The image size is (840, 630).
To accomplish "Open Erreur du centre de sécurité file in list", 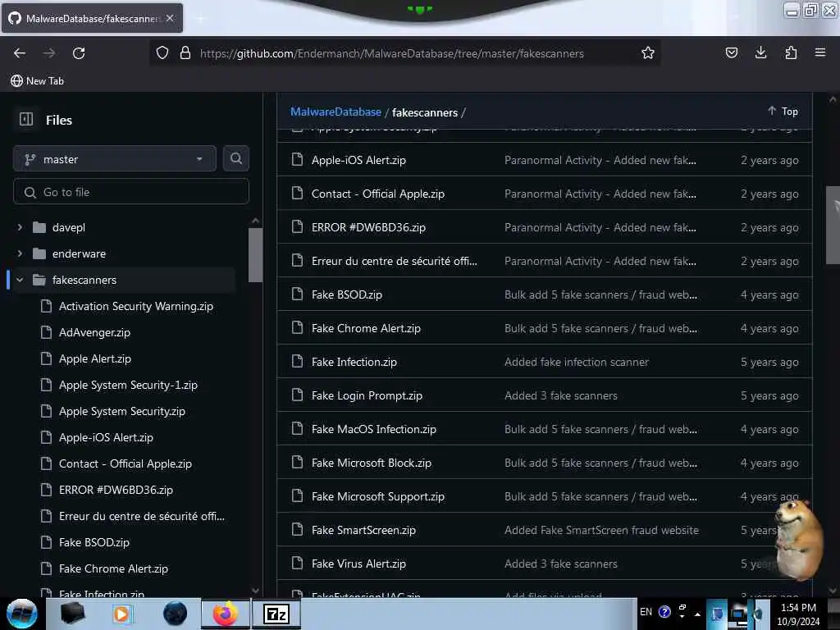I will tap(395, 261).
